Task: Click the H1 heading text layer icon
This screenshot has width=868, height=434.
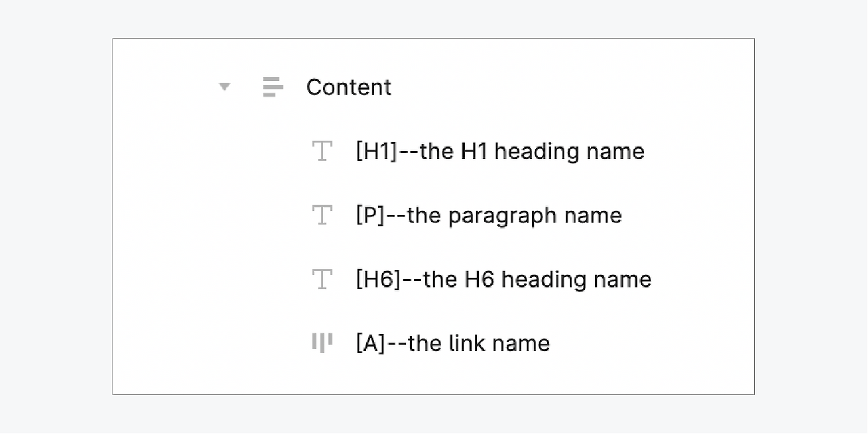Action: click(321, 151)
